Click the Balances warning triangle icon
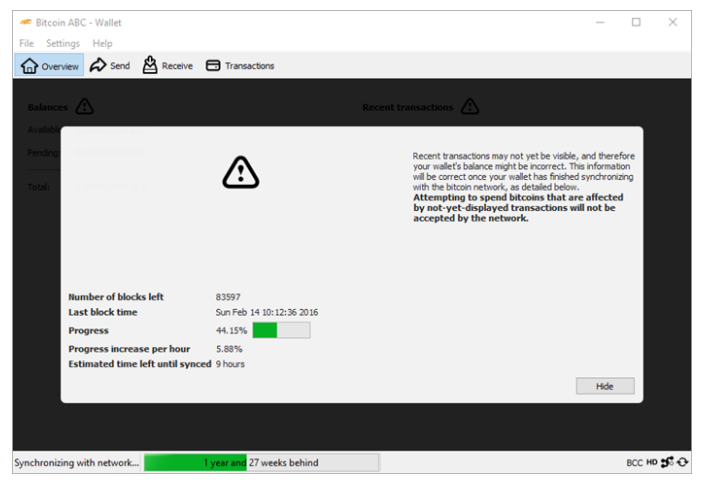712x490 pixels. (x=84, y=107)
